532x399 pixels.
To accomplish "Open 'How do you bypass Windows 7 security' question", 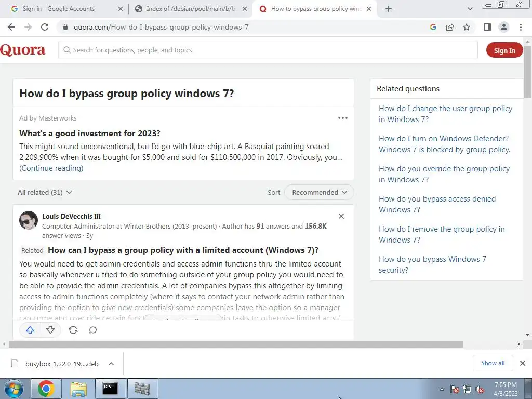I will [432, 264].
